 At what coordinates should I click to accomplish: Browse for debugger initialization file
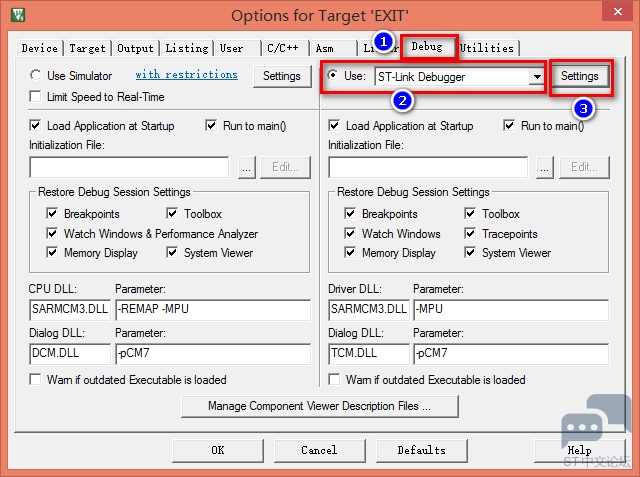click(x=545, y=167)
